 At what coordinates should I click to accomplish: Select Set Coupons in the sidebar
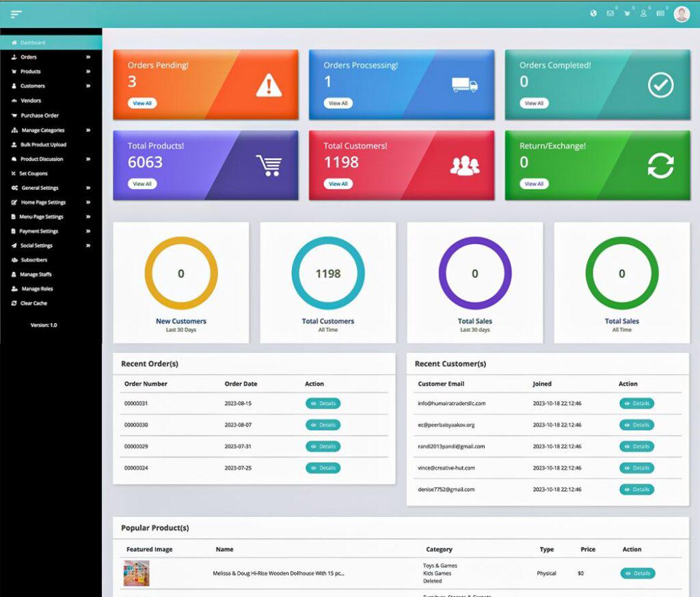[x=33, y=173]
